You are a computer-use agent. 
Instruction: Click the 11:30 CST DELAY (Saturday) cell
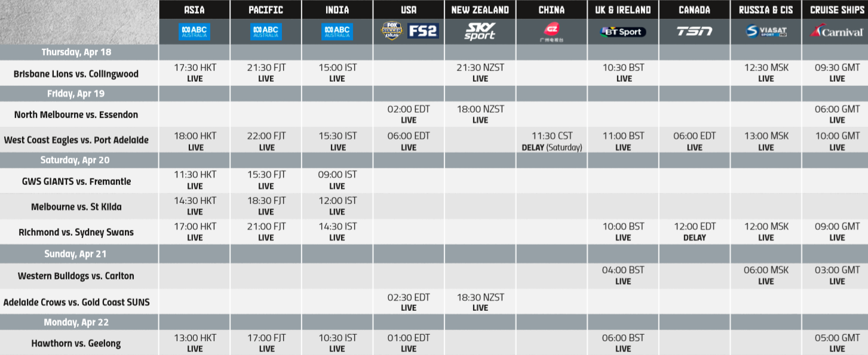click(551, 141)
